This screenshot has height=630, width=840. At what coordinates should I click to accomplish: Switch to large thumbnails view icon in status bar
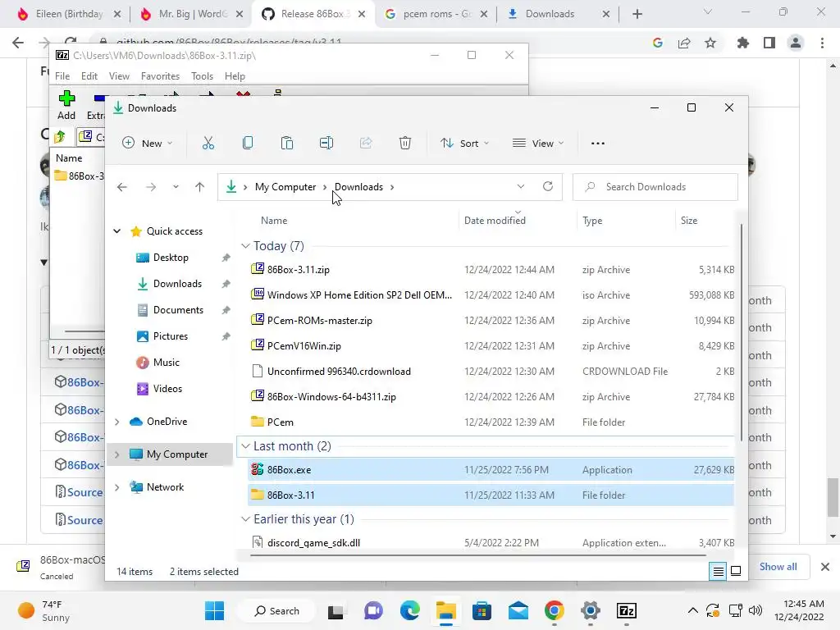tap(736, 571)
